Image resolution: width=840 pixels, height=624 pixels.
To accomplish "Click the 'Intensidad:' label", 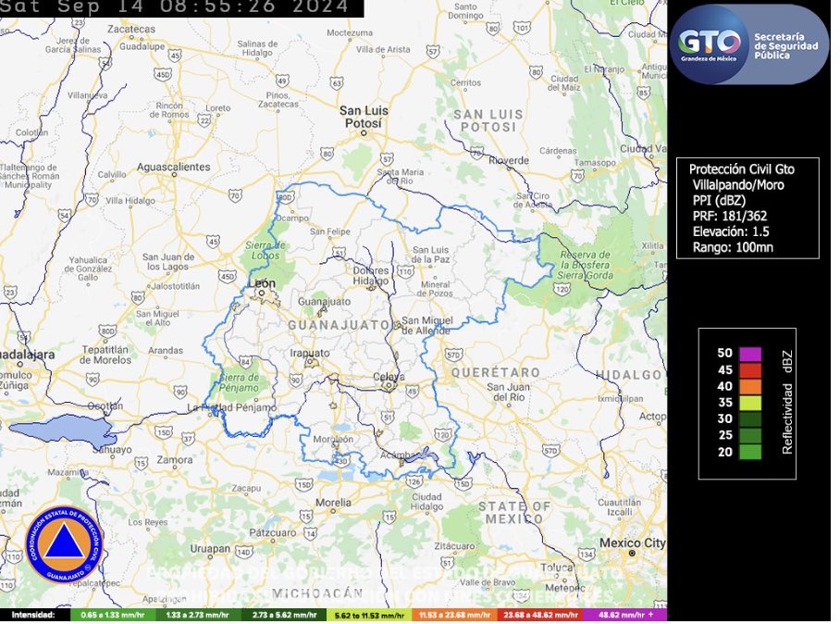I will point(33,615).
